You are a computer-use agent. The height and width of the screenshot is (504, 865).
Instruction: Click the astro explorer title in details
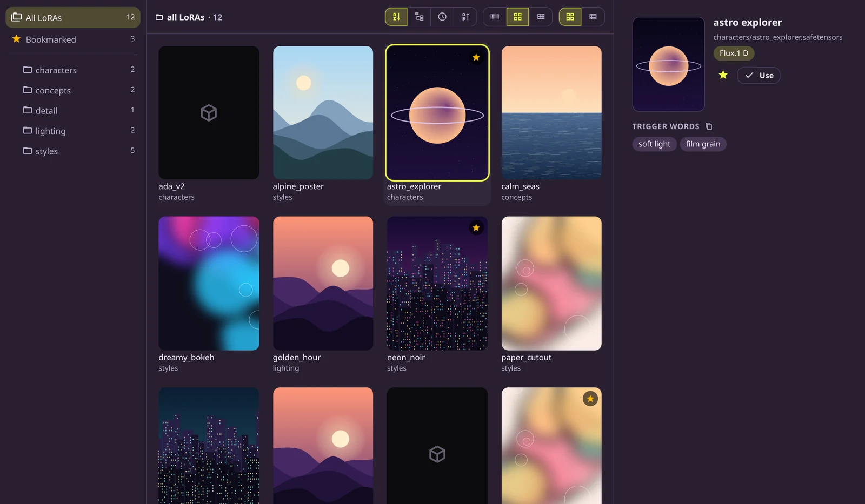click(x=747, y=23)
